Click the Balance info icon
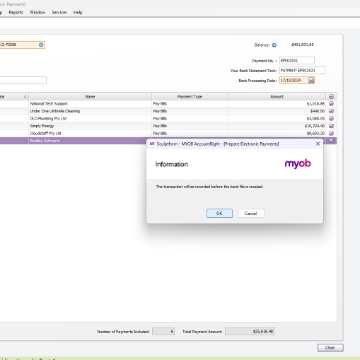The height and width of the screenshot is (360, 360). click(x=274, y=45)
